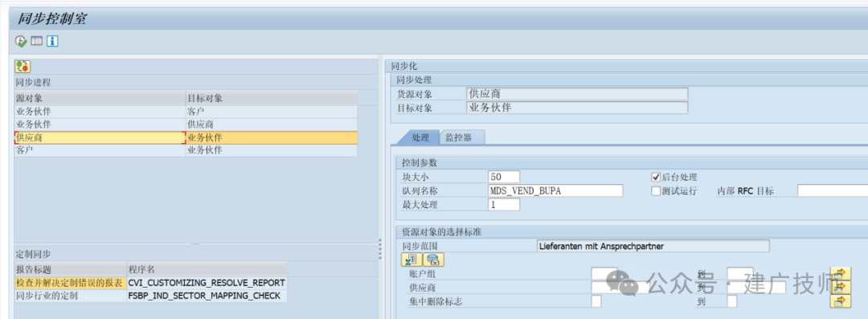Click the 程序名 column header

[x=207, y=270]
